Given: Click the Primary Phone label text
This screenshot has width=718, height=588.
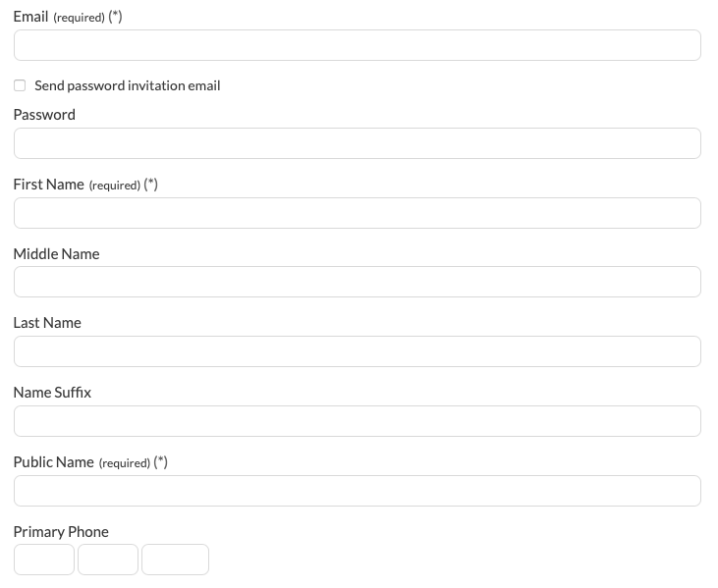Looking at the screenshot, I should click(x=61, y=532).
